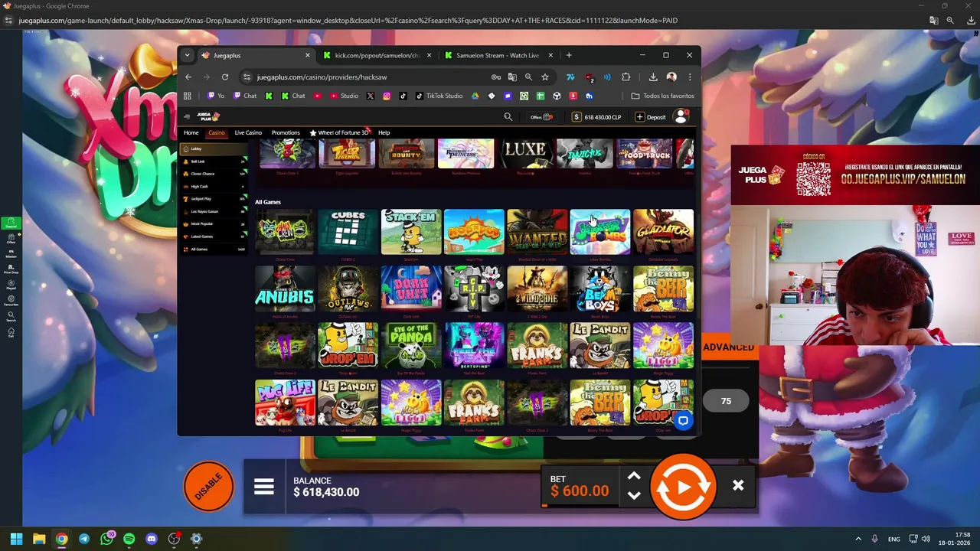The height and width of the screenshot is (551, 980).
Task: Open the X (Twitter) bookmark
Action: (371, 96)
